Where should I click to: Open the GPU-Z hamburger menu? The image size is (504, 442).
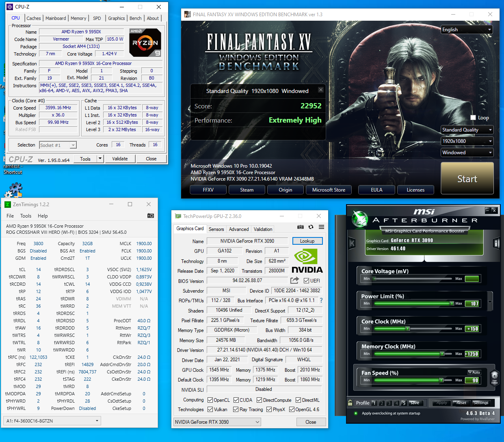click(x=321, y=227)
